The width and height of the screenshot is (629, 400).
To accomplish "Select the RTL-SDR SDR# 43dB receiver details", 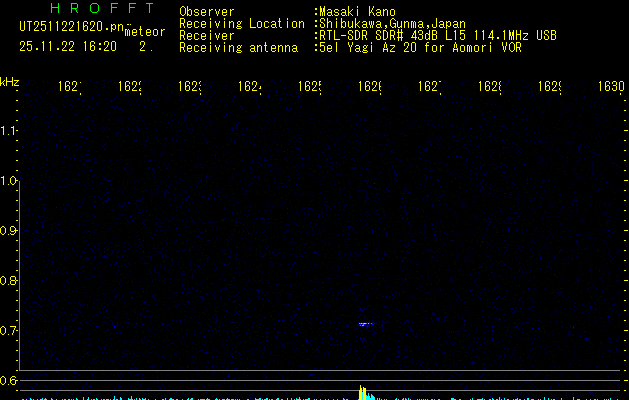I will pos(438,36).
